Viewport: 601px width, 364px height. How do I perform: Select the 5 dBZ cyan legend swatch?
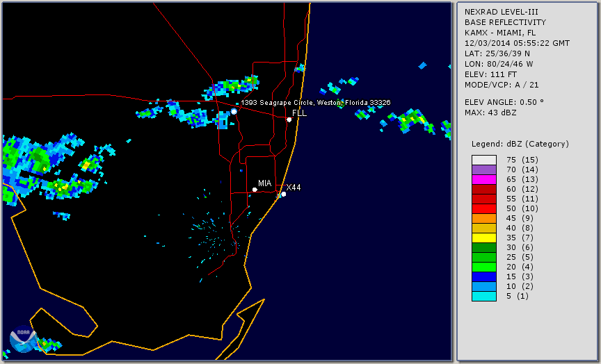484,296
